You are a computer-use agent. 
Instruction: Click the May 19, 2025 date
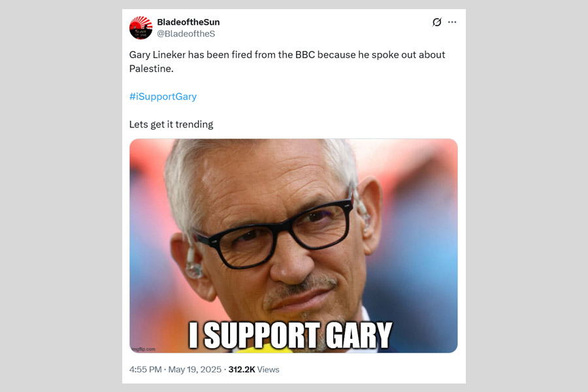195,370
